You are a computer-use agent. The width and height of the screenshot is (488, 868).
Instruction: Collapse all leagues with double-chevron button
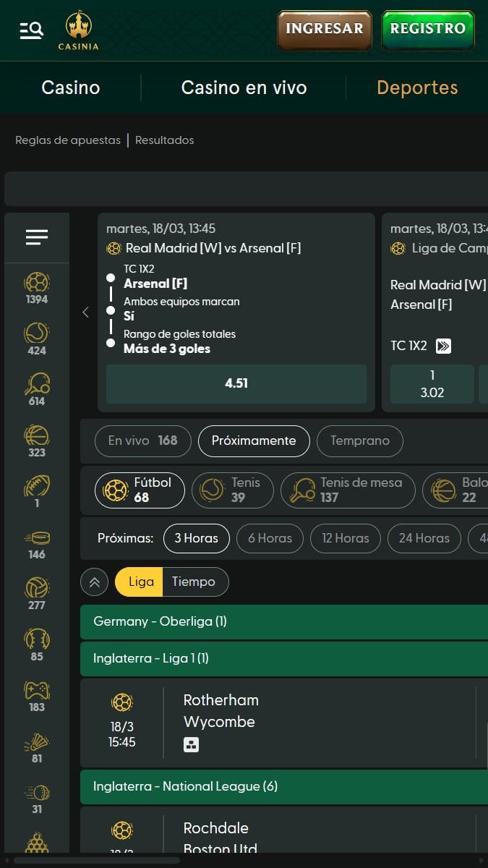click(x=94, y=582)
